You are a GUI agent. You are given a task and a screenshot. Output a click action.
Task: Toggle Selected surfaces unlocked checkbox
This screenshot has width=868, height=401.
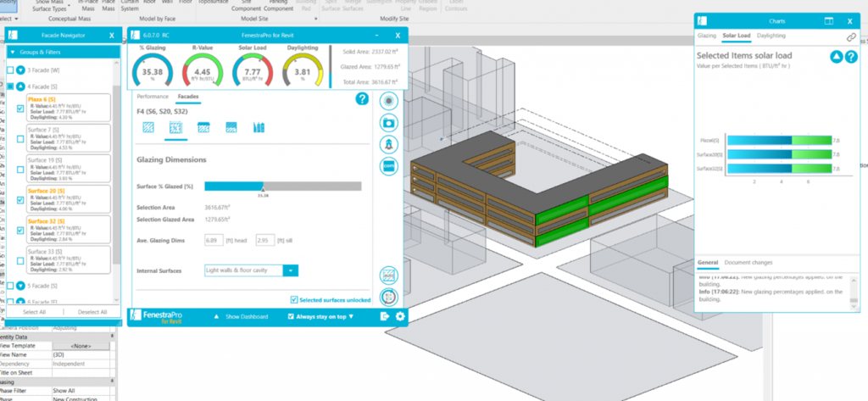(294, 299)
